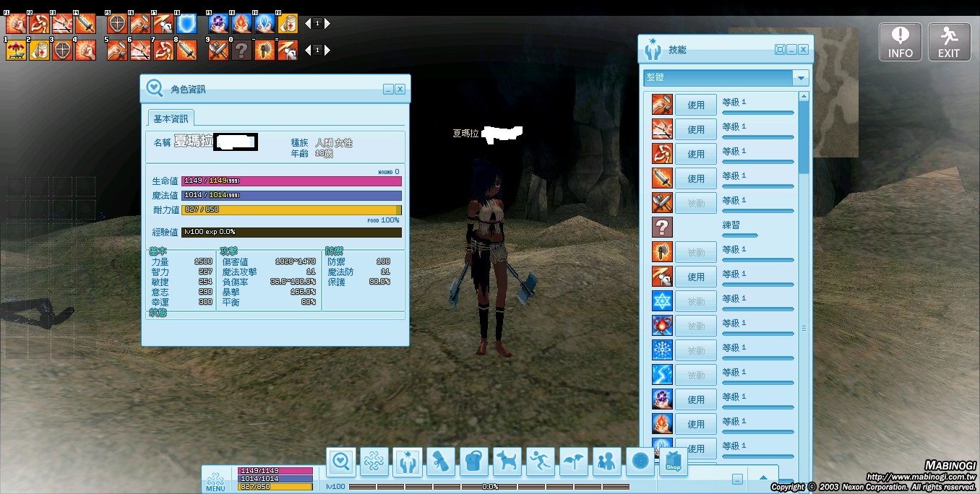The image size is (980, 494).
Task: Toggle the skills window hands button in toolbar
Action: [408, 461]
